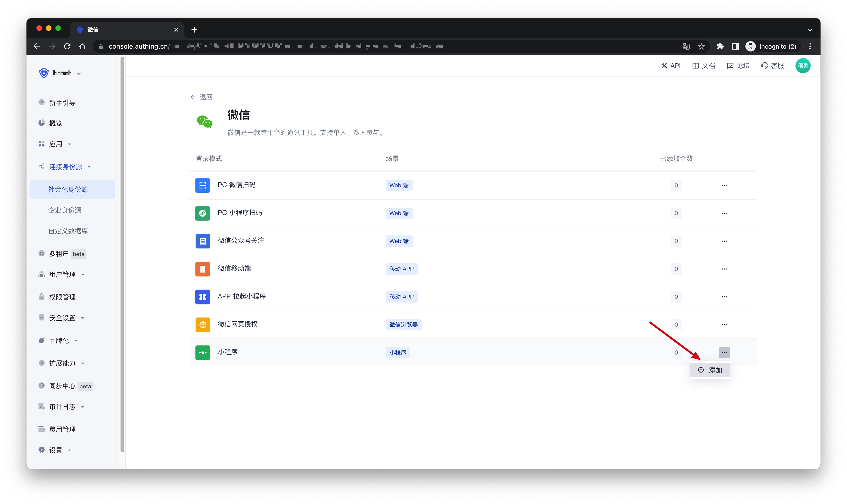
Task: Click the PC 微信扫码 scan icon
Action: [203, 185]
